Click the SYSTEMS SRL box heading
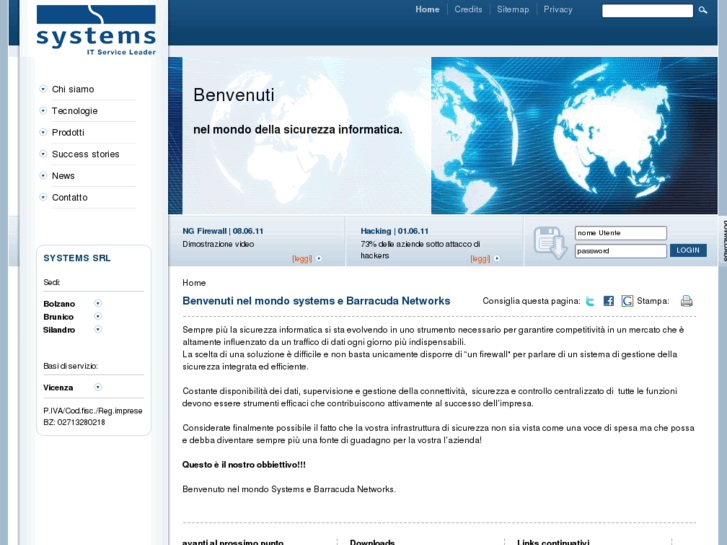The height and width of the screenshot is (545, 727). click(77, 258)
